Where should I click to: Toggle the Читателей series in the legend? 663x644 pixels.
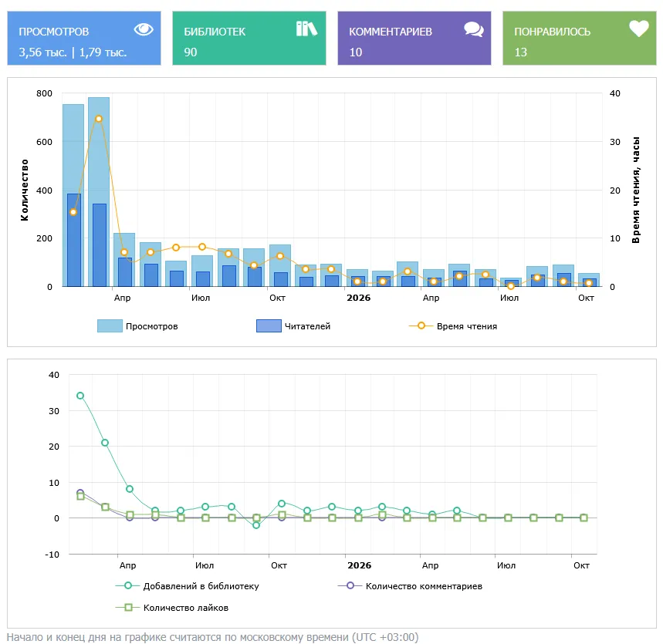click(x=293, y=325)
